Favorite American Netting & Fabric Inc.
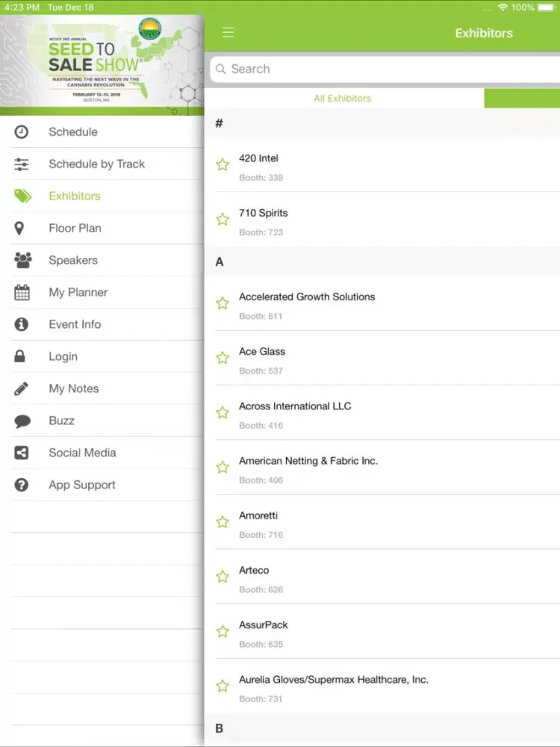The image size is (560, 747). [223, 468]
